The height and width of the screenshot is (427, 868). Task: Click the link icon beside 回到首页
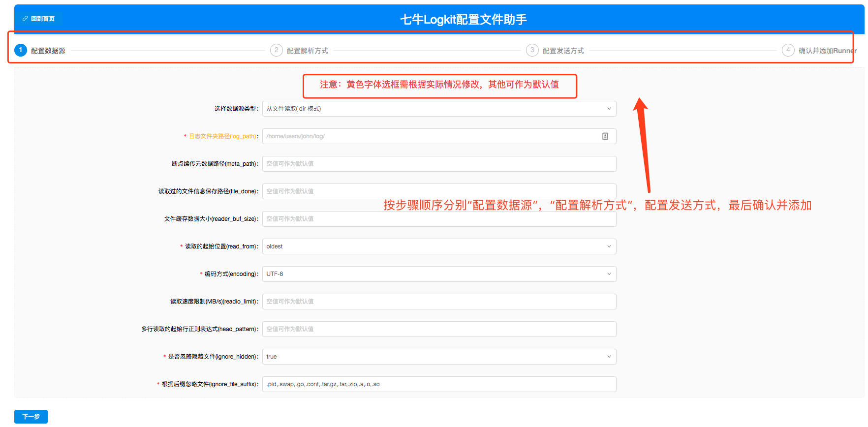(x=25, y=19)
